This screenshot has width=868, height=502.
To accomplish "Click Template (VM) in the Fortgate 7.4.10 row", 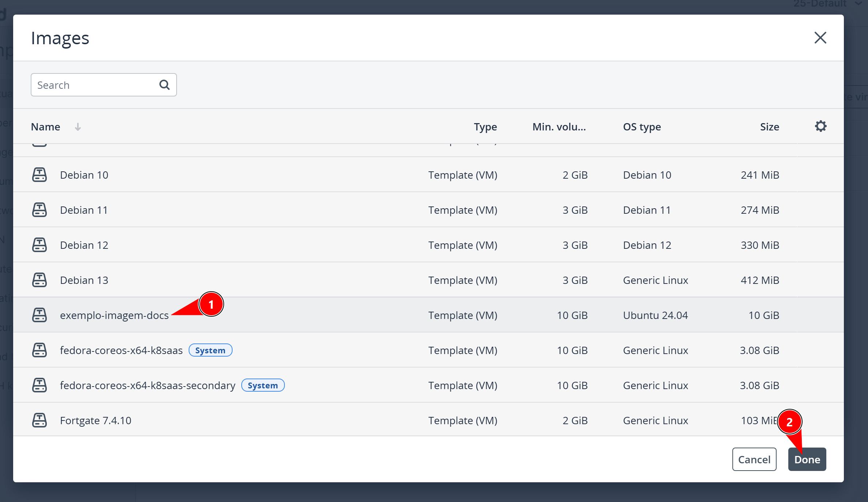I will tap(463, 421).
